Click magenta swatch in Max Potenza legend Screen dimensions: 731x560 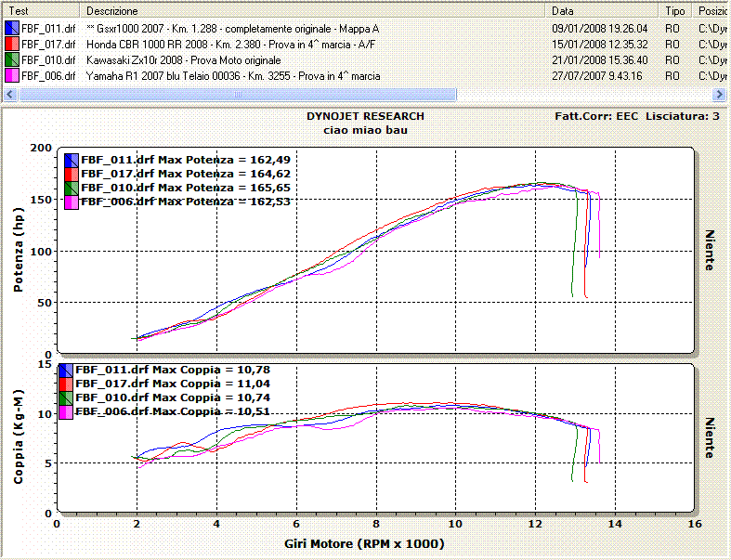[72, 202]
